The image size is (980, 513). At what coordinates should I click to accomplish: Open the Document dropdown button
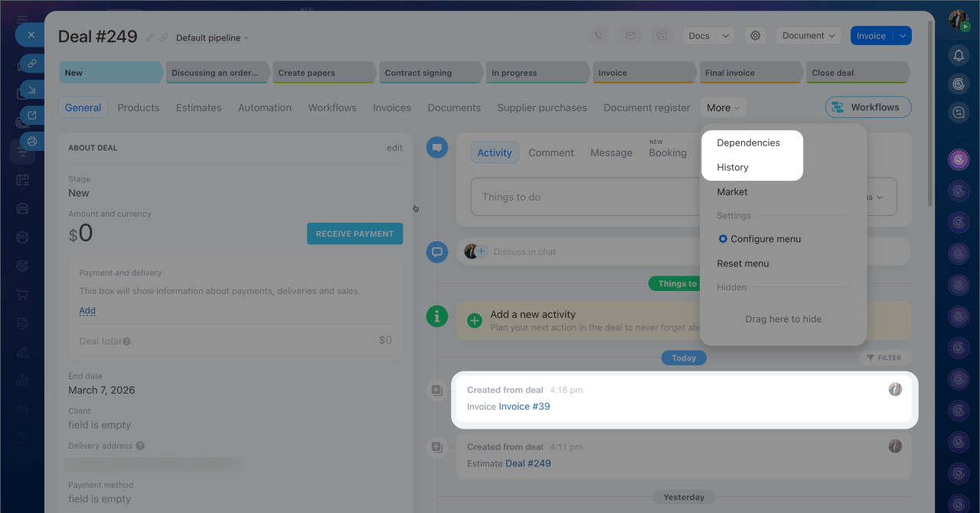[x=808, y=36]
